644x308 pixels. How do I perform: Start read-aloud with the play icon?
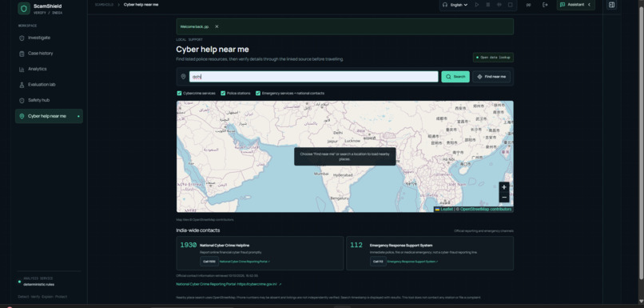[477, 5]
